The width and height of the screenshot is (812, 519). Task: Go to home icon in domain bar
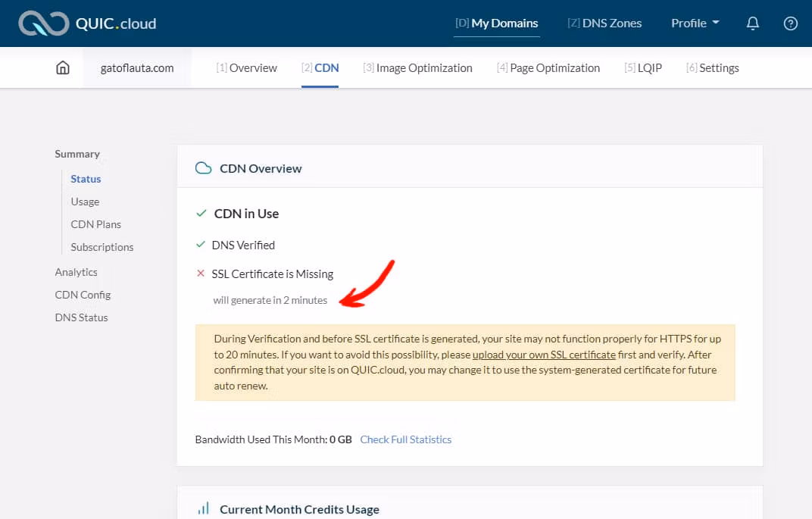point(63,67)
